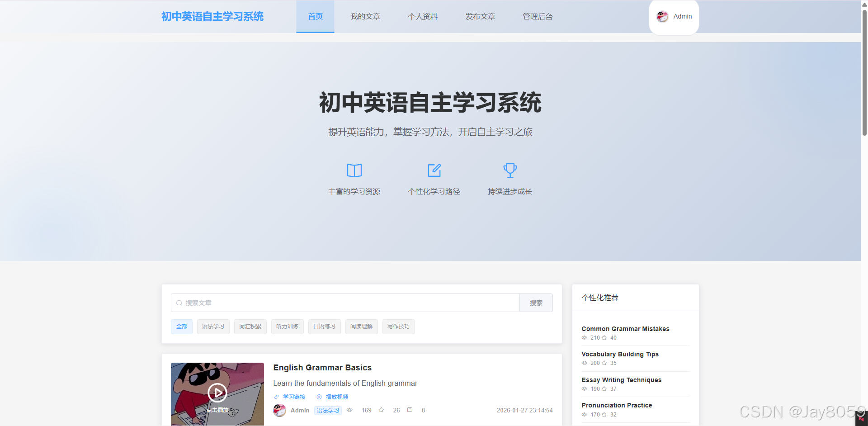Select 发布文章 in the top menu

point(480,17)
